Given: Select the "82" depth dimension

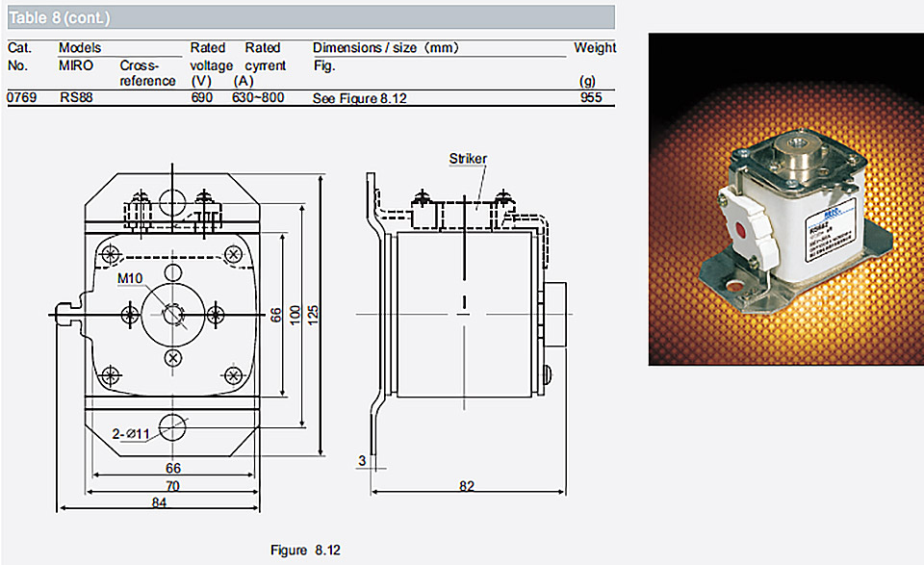Looking at the screenshot, I should pos(467,486).
